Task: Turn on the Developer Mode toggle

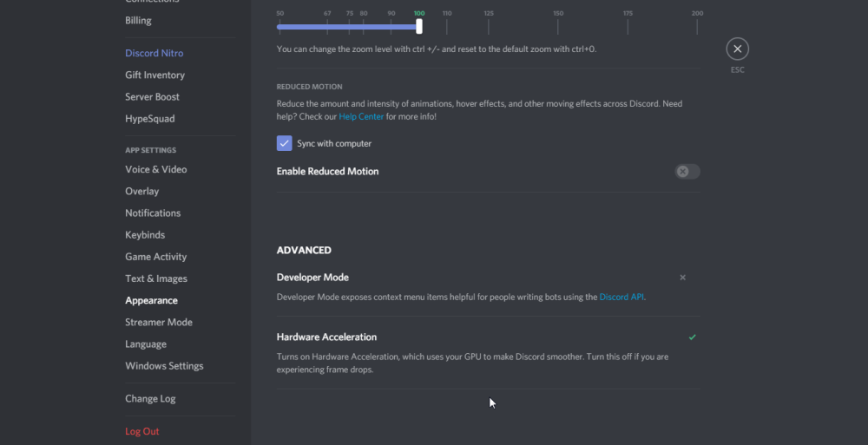Action: (x=682, y=278)
